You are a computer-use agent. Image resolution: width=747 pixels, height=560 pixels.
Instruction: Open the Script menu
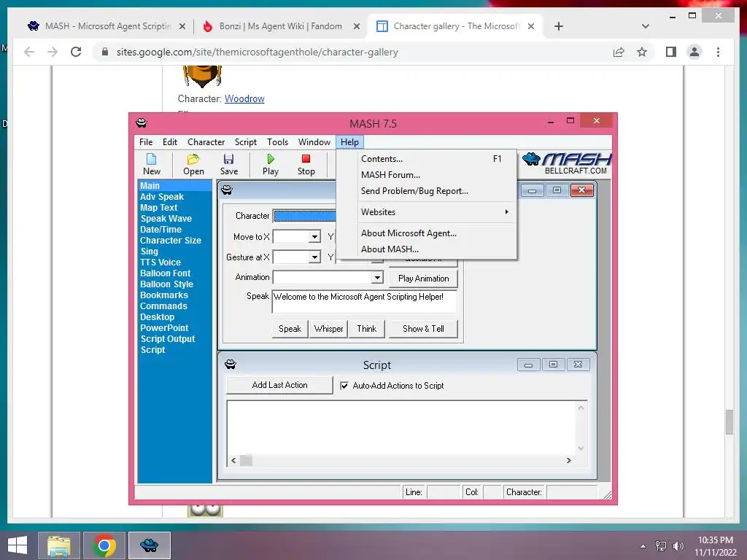click(245, 142)
